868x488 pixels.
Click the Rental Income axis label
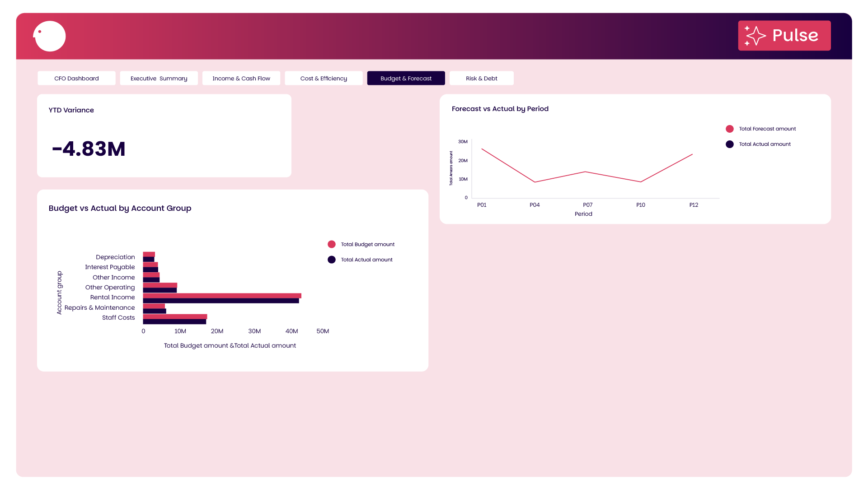click(x=113, y=297)
